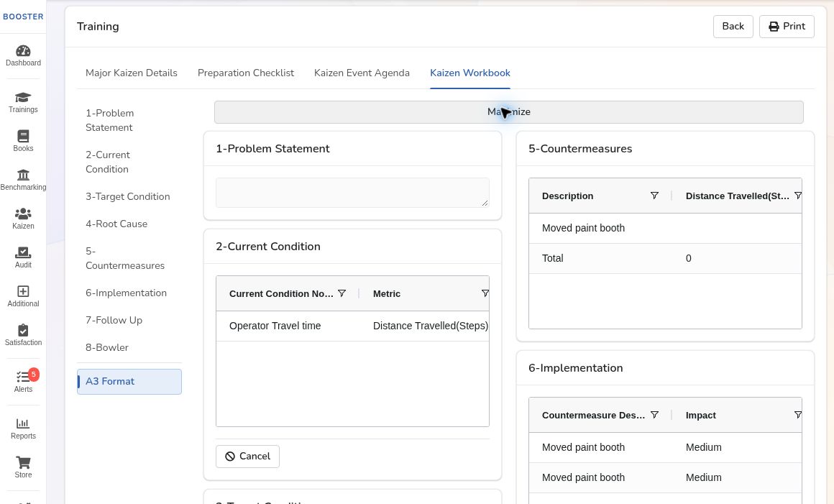Click the BOOSTER logo
Screen dimensions: 834x504
tap(23, 17)
